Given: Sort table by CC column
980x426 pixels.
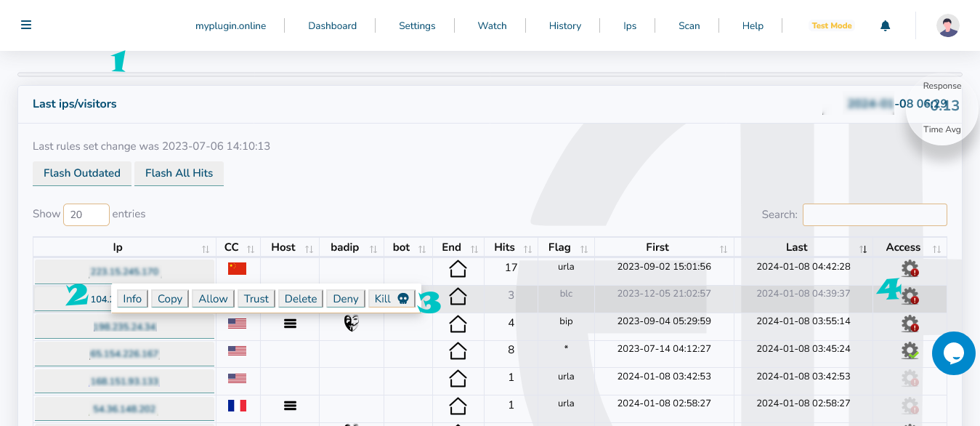Looking at the screenshot, I should [238, 247].
